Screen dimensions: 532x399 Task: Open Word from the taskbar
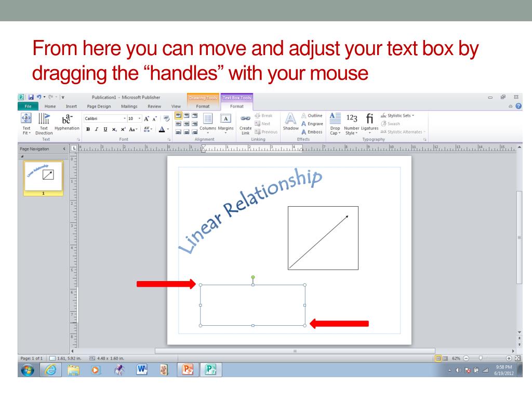(x=141, y=370)
